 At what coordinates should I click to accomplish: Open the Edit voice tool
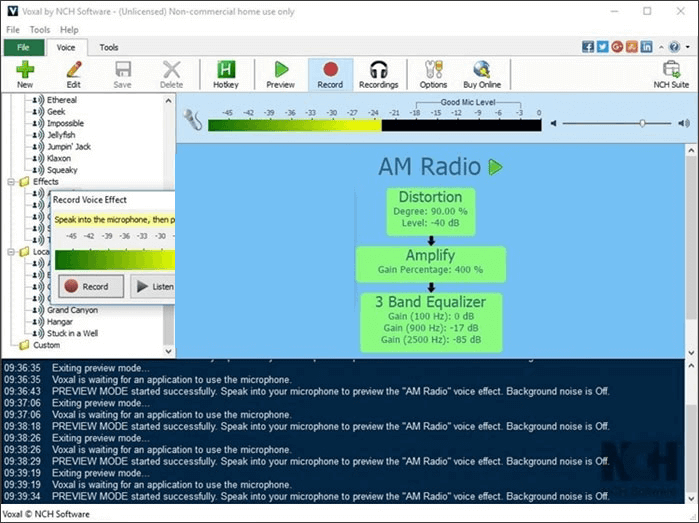(x=73, y=74)
